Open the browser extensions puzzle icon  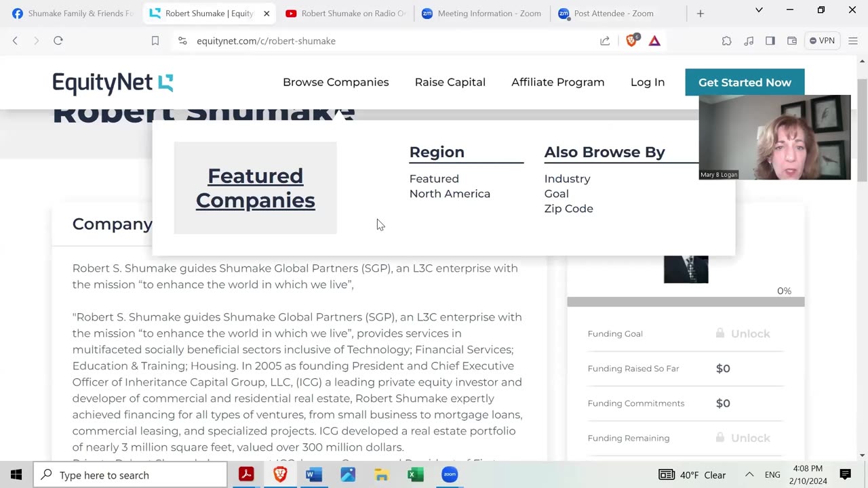pyautogui.click(x=727, y=41)
